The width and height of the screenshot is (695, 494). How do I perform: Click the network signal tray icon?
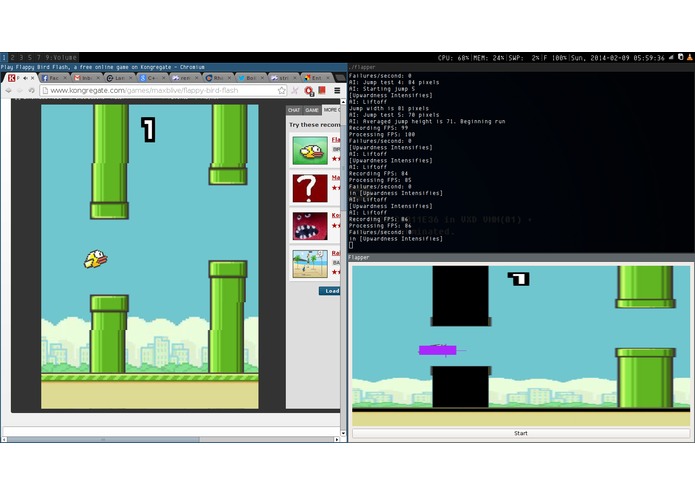[671, 57]
